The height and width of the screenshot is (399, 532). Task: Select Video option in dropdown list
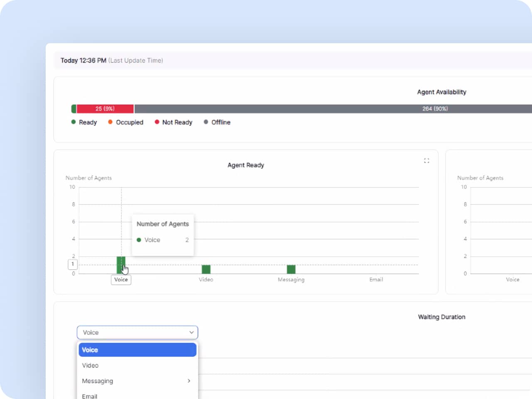pyautogui.click(x=90, y=365)
